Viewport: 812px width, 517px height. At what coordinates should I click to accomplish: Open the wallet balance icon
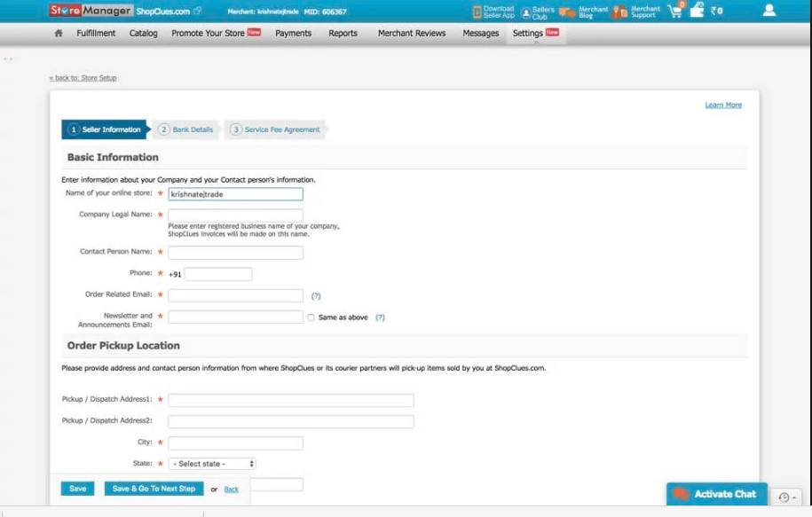698,11
